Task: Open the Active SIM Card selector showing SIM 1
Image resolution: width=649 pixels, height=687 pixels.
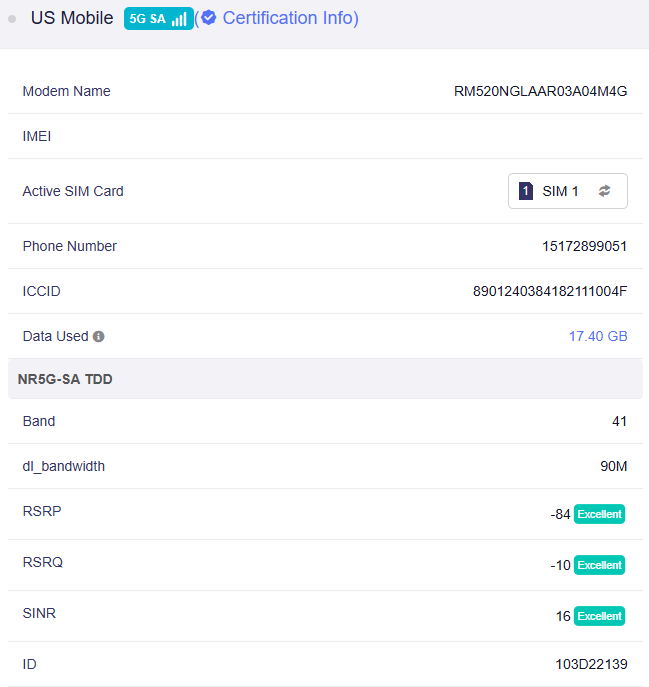Action: click(567, 191)
